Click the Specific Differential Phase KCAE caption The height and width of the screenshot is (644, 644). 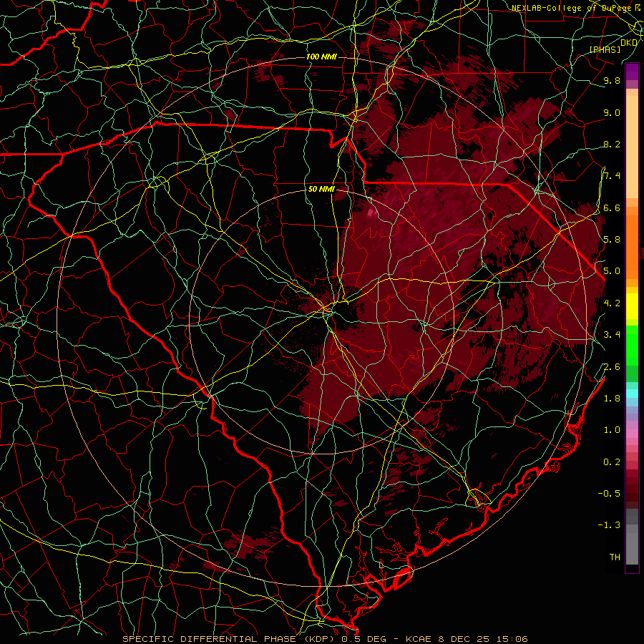(x=325, y=639)
